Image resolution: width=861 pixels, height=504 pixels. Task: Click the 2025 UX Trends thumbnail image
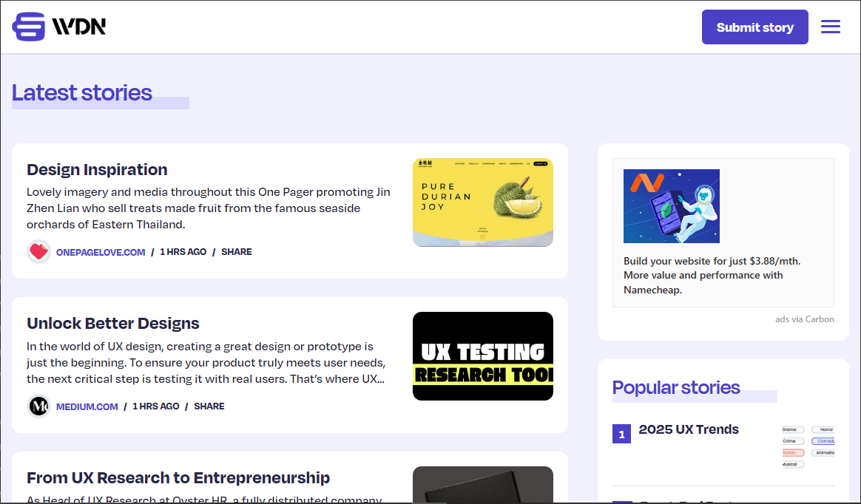click(x=808, y=447)
